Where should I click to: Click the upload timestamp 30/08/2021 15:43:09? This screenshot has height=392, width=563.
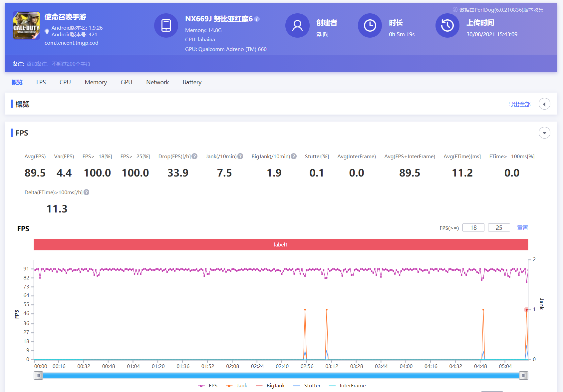point(492,34)
